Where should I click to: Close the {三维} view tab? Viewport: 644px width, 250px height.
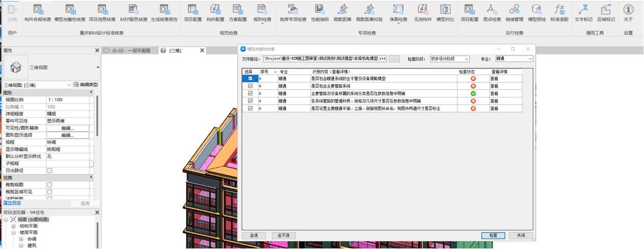point(202,51)
